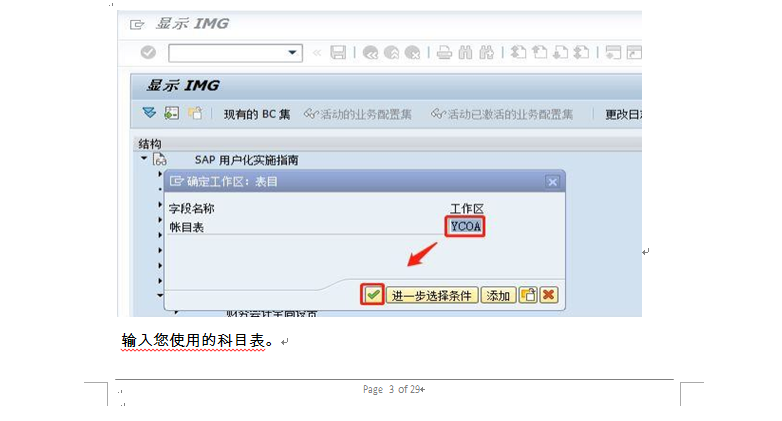Go to previous page icon
Viewport: 782px width, 421px height.
[540, 52]
